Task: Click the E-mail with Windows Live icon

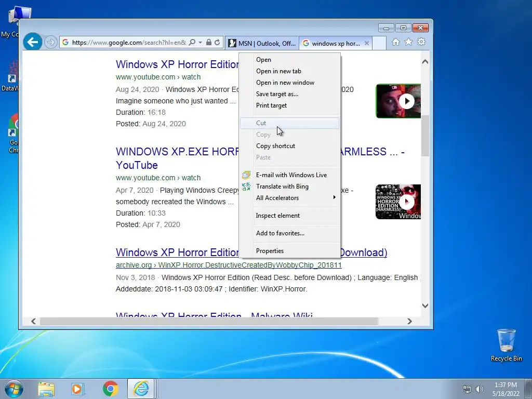Action: 246,175
